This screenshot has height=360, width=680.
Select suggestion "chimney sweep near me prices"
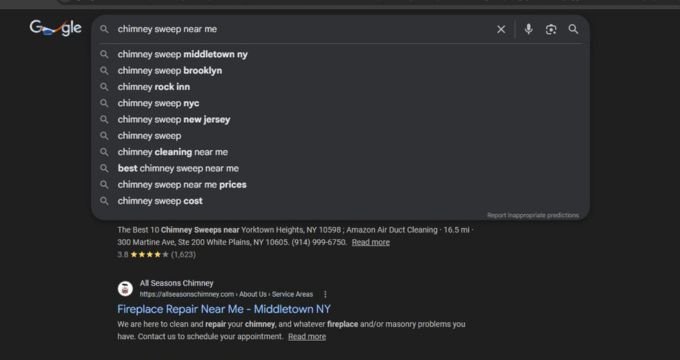click(340, 185)
